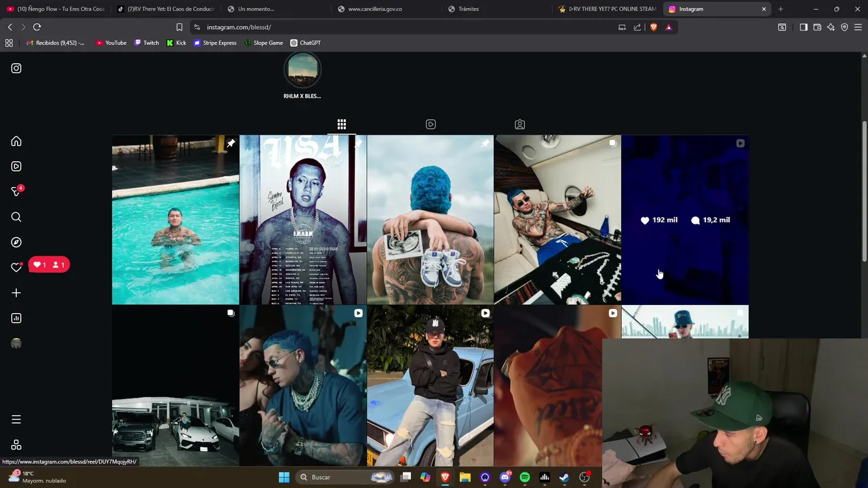Share this page from the address bar

coord(637,27)
